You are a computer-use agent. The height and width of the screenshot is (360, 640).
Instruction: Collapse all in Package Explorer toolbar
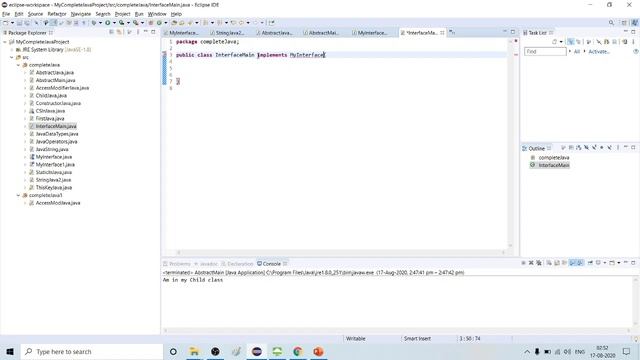(x=111, y=32)
